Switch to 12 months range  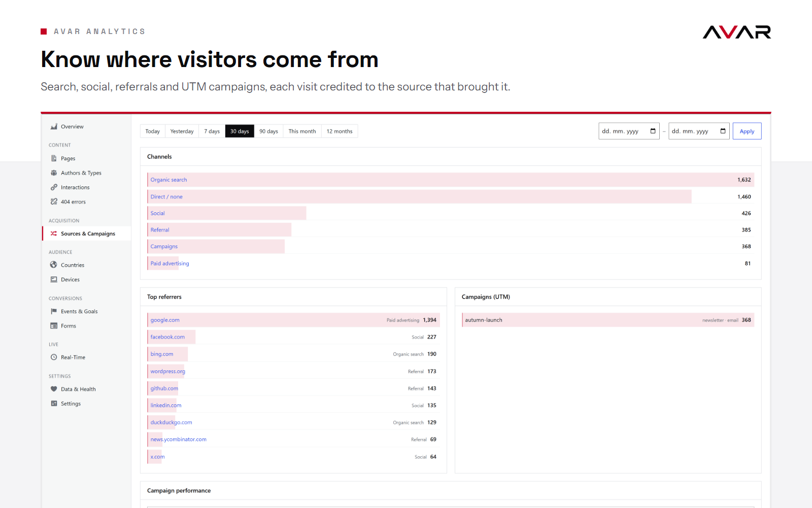pos(340,131)
